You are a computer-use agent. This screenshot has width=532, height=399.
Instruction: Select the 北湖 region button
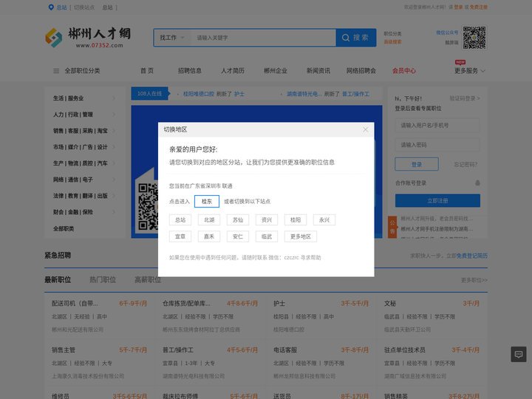[209, 220]
